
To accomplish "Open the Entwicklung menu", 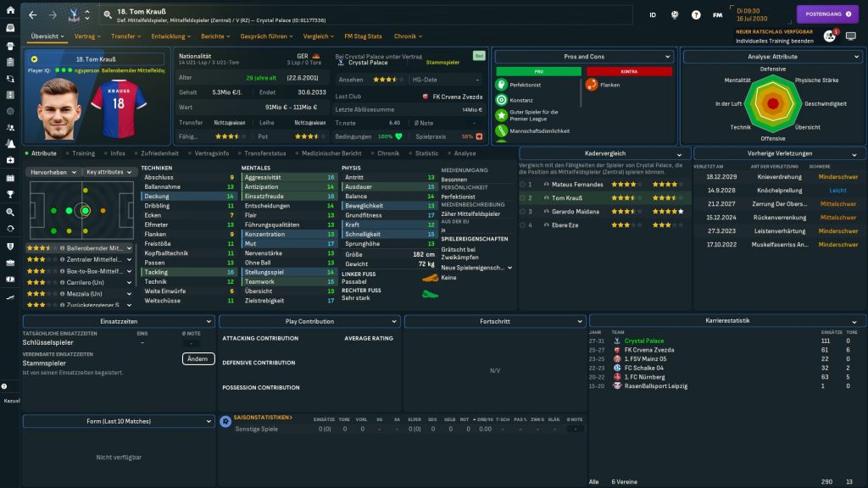I will coord(170,36).
